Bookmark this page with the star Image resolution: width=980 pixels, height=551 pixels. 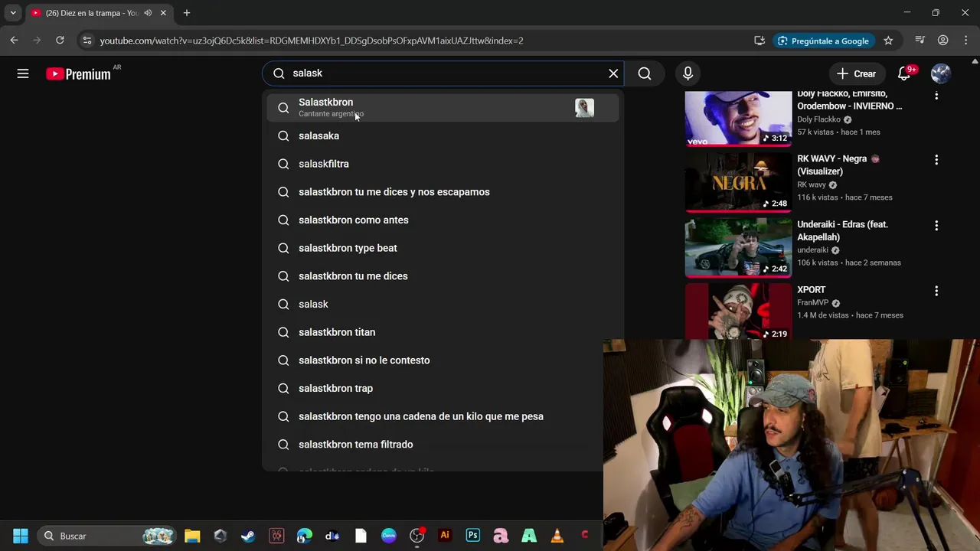click(888, 41)
